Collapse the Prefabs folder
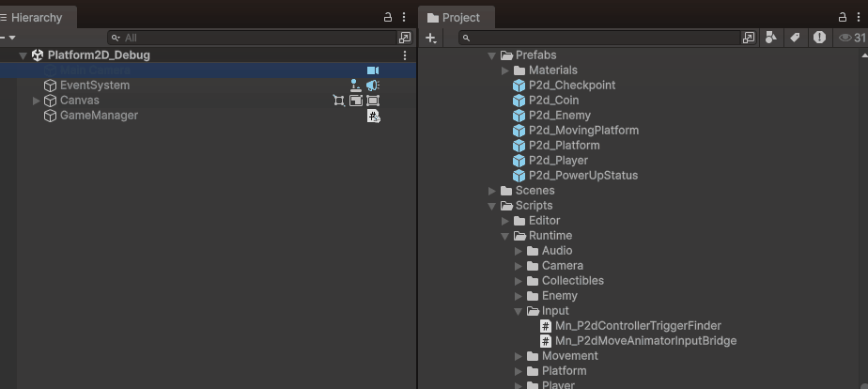Image resolution: width=868 pixels, height=389 pixels. tap(491, 55)
